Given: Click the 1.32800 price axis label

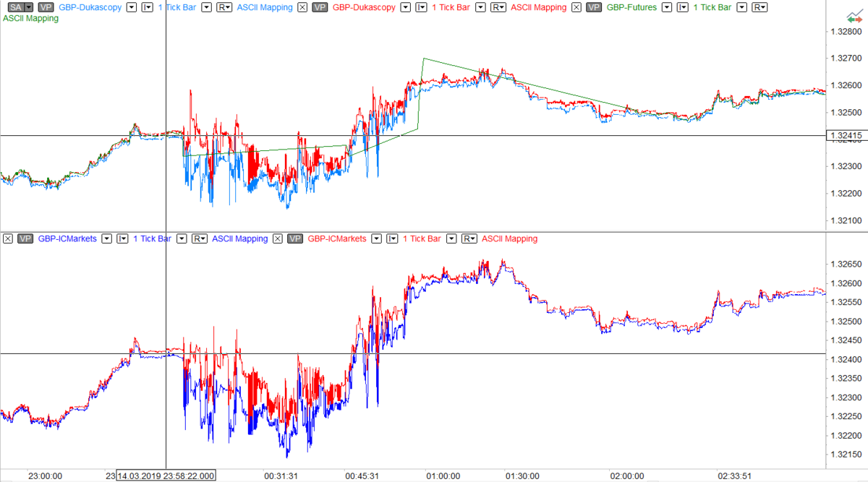Looking at the screenshot, I should [846, 31].
